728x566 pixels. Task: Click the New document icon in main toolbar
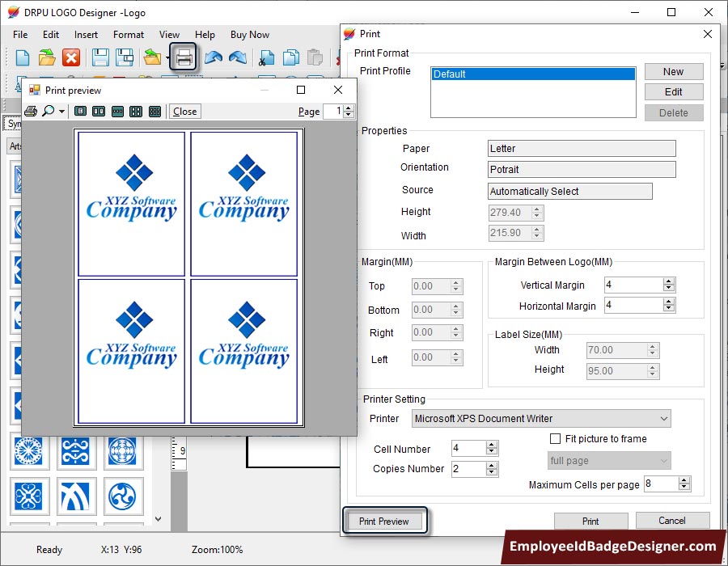coord(23,58)
